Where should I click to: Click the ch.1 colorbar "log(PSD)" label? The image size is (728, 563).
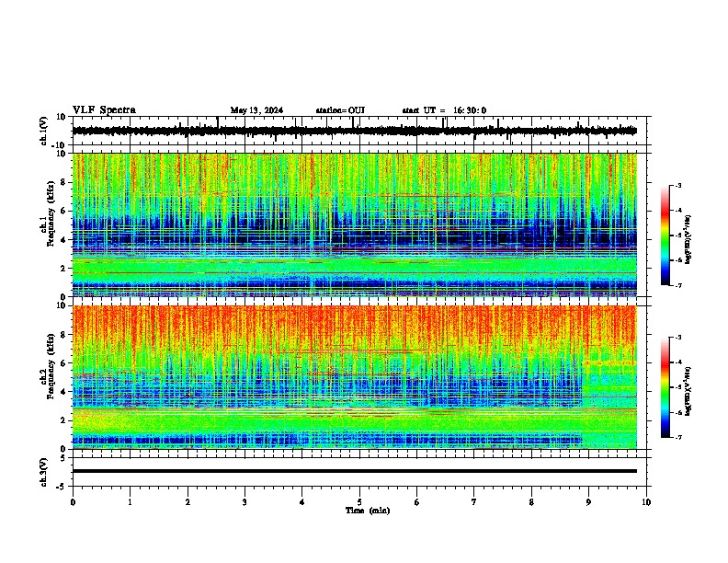[688, 239]
